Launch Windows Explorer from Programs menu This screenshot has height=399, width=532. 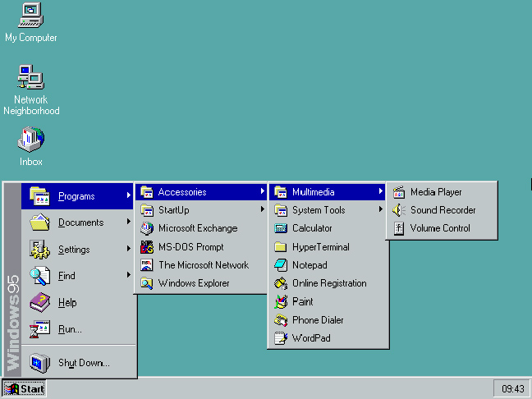[194, 283]
